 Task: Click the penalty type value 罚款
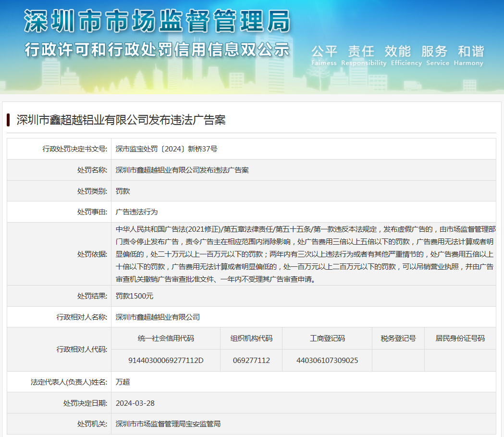coord(123,191)
